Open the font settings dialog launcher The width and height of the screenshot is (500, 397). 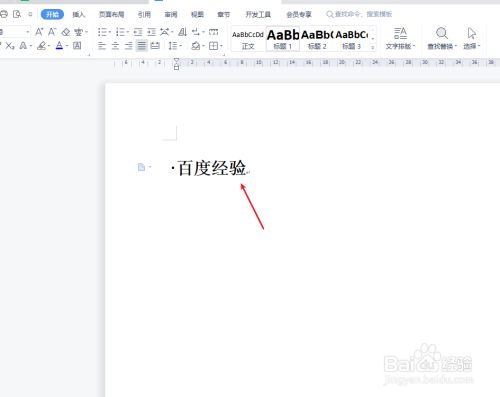click(x=89, y=55)
